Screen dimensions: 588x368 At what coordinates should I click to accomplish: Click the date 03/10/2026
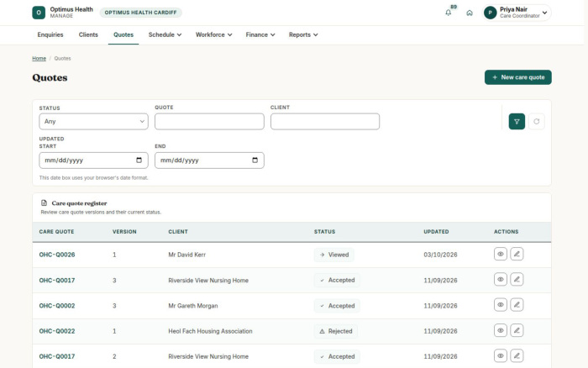point(441,255)
